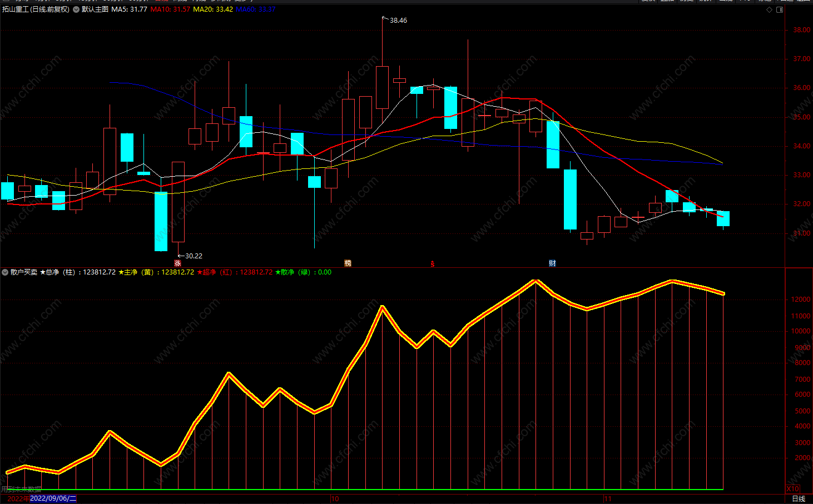Click the ★总净(柱) value label
Image resolution: width=813 pixels, height=504 pixels.
78,272
